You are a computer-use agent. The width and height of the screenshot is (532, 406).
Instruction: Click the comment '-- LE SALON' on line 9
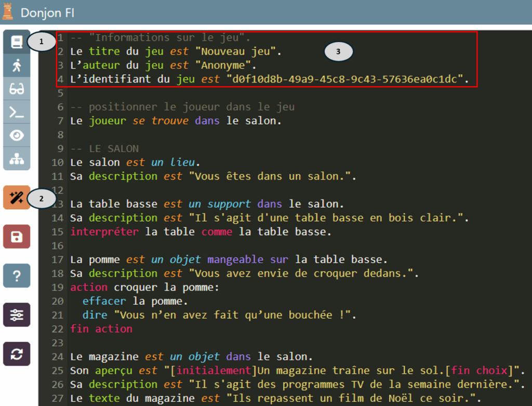[107, 148]
